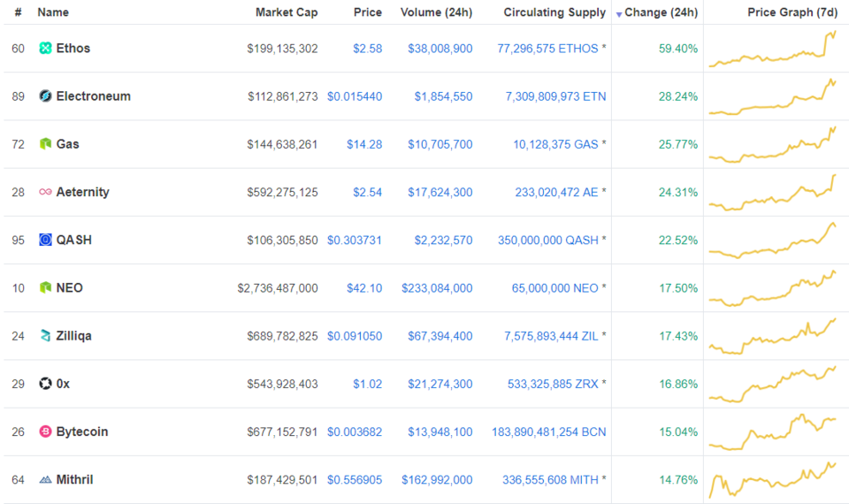Open Gas volume $10,705,700
This screenshot has height=504, width=849.
point(440,144)
